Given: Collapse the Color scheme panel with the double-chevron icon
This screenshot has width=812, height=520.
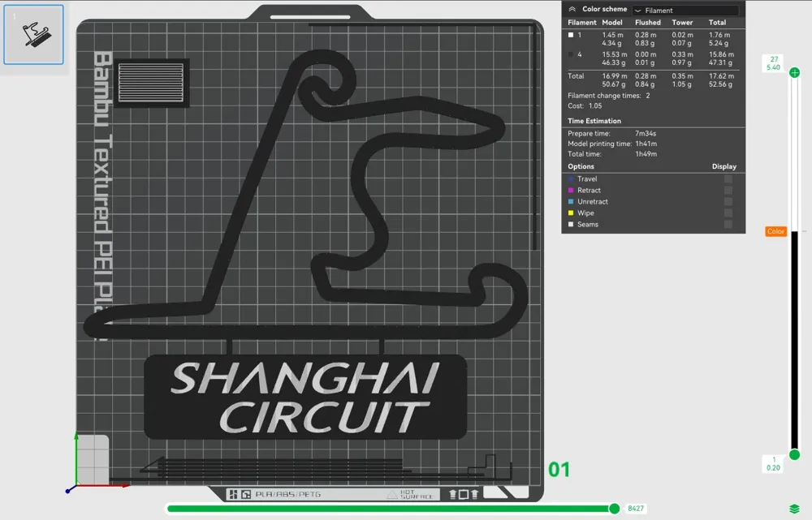Looking at the screenshot, I should (572, 9).
